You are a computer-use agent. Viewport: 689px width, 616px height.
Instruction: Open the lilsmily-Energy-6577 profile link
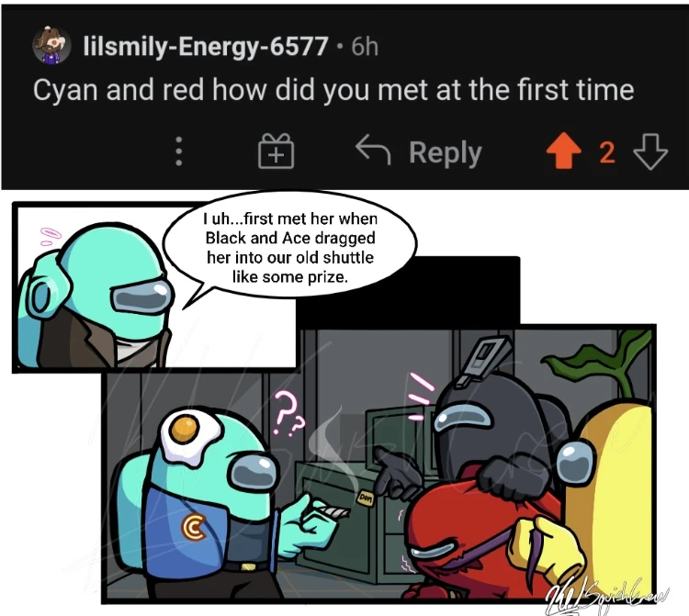click(x=206, y=46)
